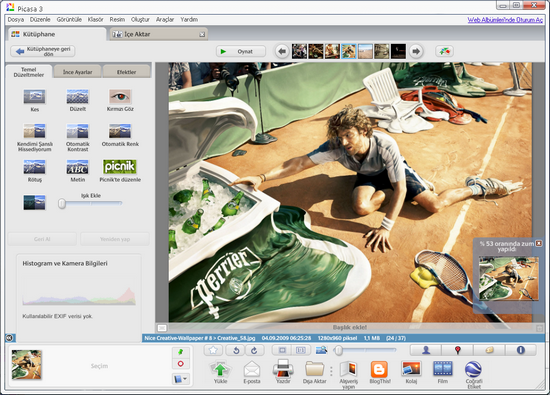Click the Web Albümleri'nde Oturum Aç link
The height and width of the screenshot is (395, 550).
click(505, 20)
